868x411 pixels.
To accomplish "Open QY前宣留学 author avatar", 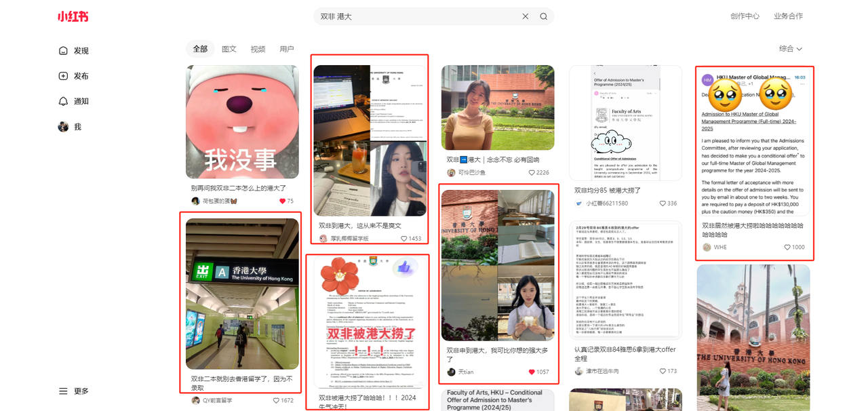I will pyautogui.click(x=195, y=400).
